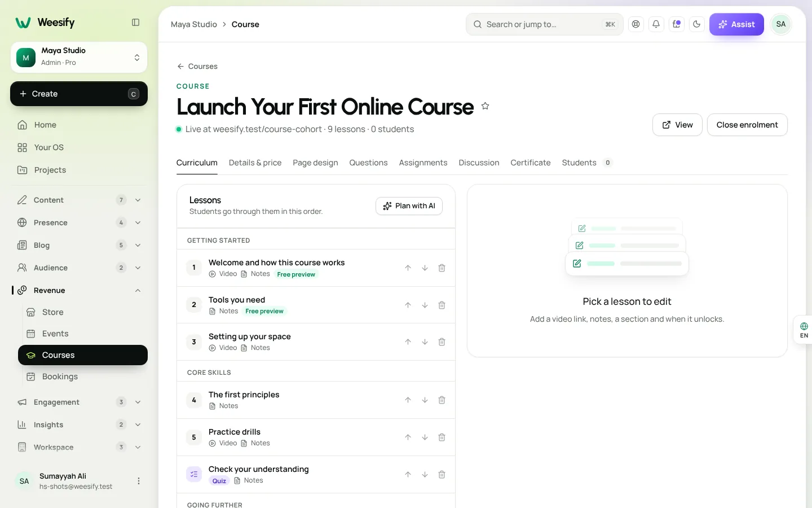Toggle dark mode moon icon
This screenshot has width=812, height=508.
(x=697, y=24)
